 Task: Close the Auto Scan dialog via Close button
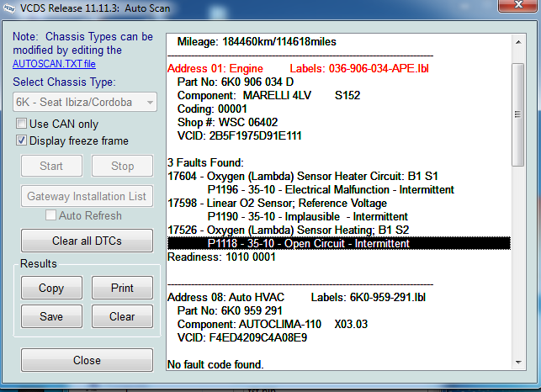(x=87, y=360)
